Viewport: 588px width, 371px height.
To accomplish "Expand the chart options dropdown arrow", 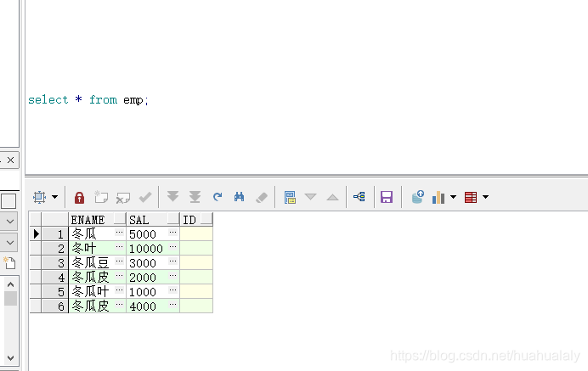I will 453,197.
